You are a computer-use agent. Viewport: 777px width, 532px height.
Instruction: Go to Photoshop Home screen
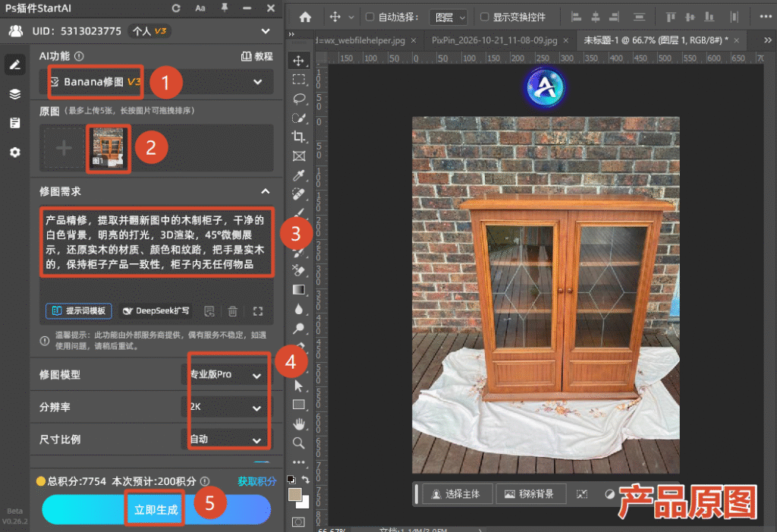[x=305, y=17]
